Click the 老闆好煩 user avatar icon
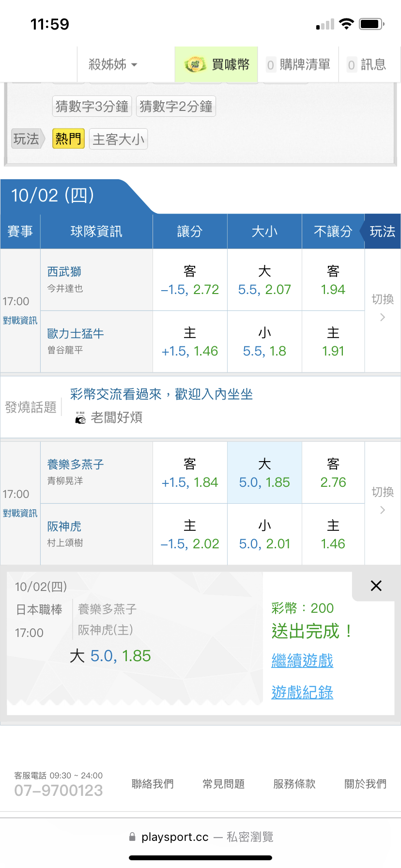Image resolution: width=401 pixels, height=868 pixels. (80, 418)
